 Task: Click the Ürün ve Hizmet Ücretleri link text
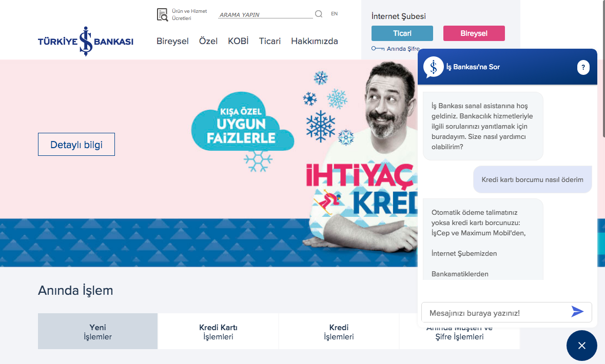(189, 15)
